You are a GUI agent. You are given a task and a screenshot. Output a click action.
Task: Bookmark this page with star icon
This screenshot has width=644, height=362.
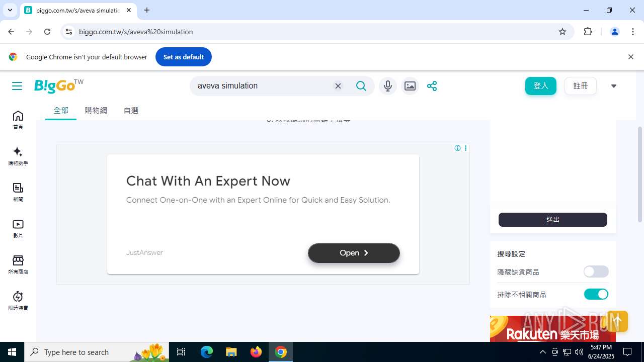point(562,32)
